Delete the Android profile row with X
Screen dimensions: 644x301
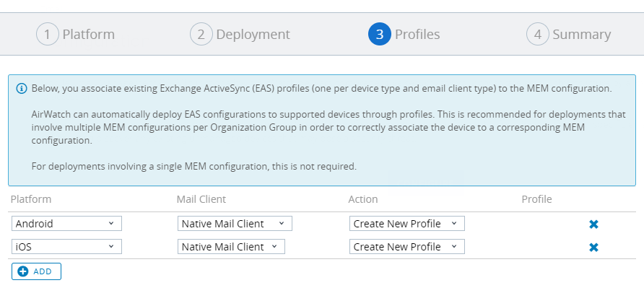click(x=593, y=224)
